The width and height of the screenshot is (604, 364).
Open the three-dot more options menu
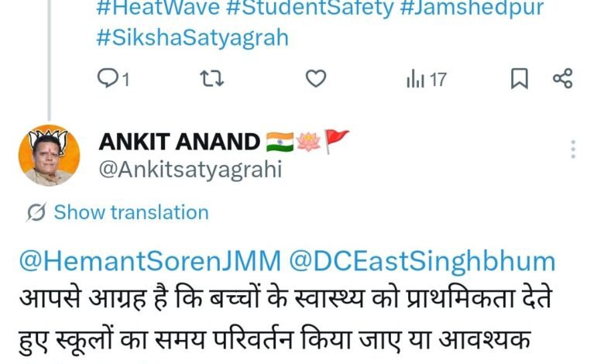pos(573,149)
